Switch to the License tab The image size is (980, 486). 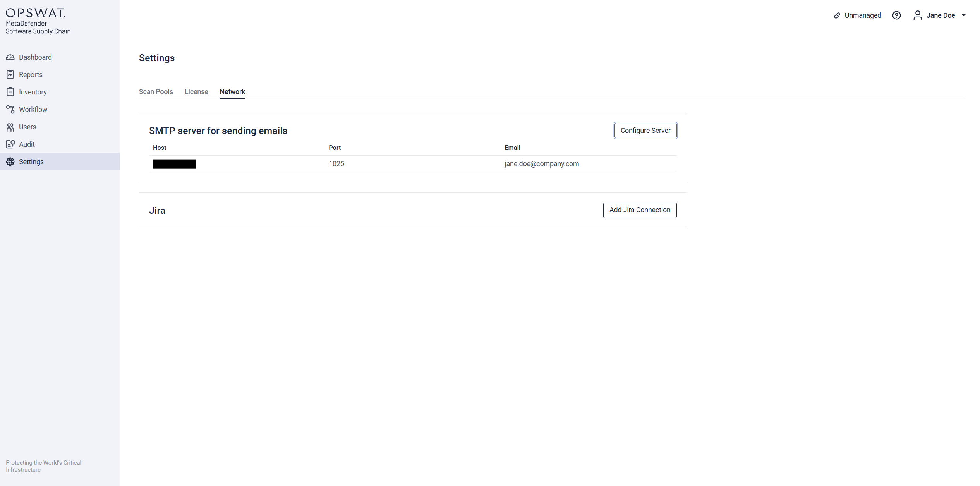click(x=196, y=92)
